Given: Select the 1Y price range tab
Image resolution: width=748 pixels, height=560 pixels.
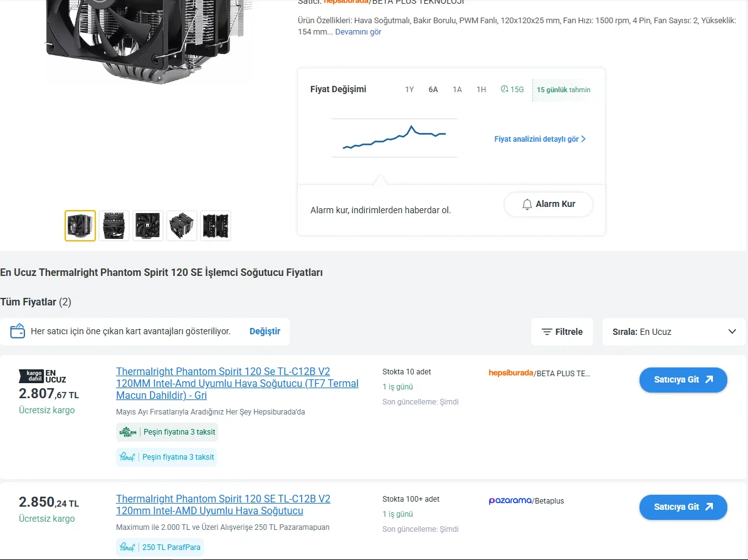Looking at the screenshot, I should [409, 90].
